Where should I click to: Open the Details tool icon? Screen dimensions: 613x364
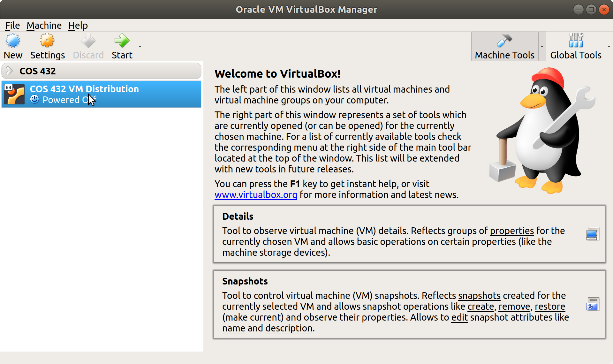point(593,234)
